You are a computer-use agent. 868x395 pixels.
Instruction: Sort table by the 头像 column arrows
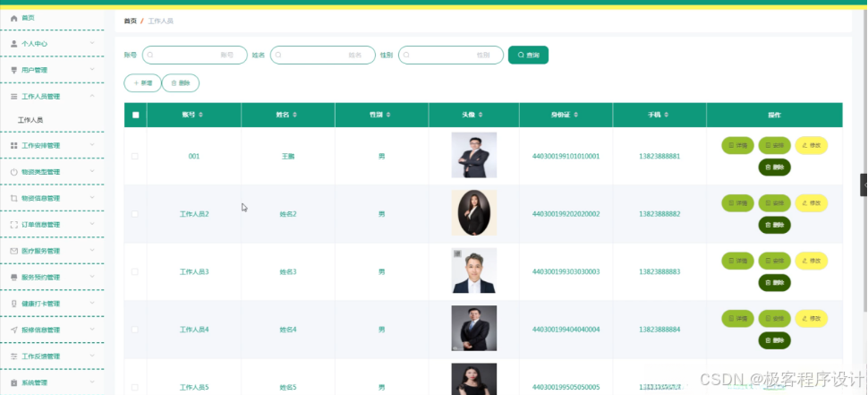(x=481, y=115)
